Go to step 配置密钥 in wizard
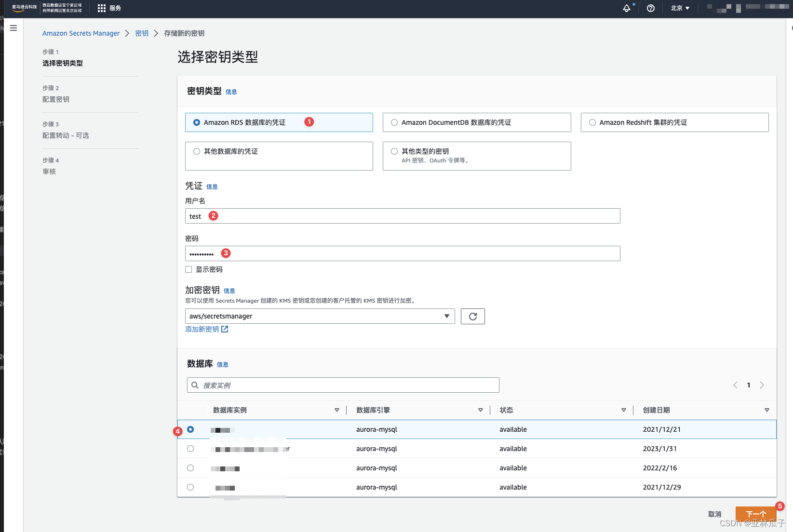 pos(56,99)
